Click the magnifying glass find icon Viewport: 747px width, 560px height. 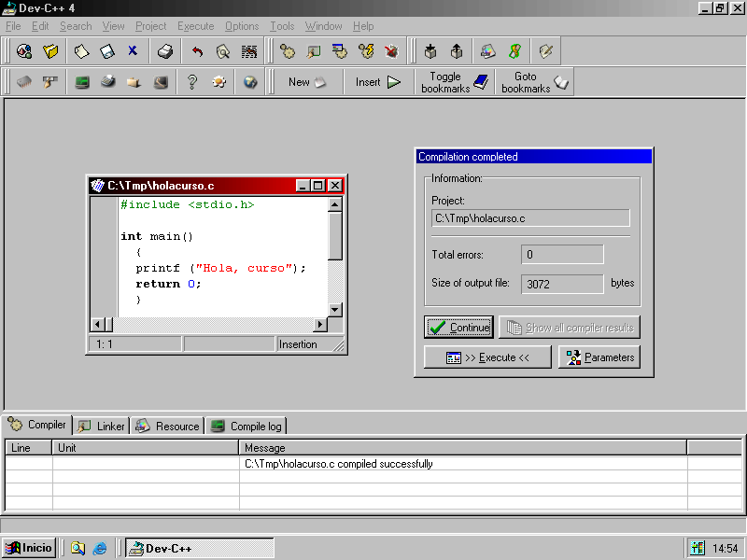click(223, 51)
